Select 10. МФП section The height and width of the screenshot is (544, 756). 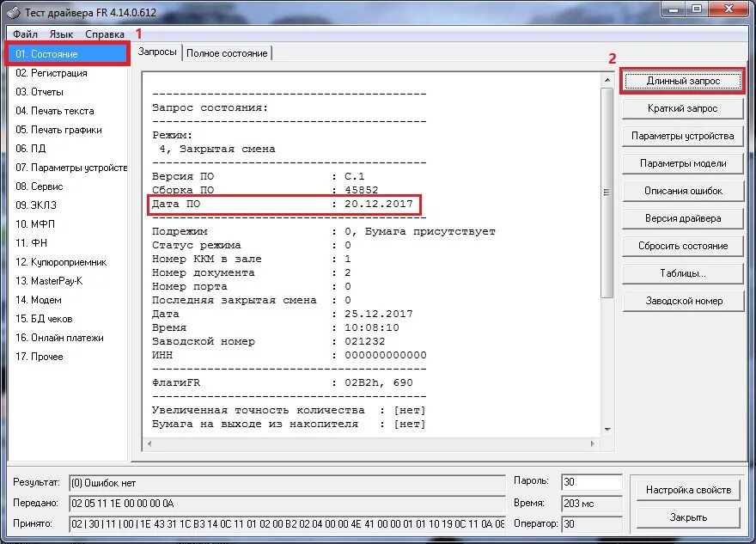(35, 224)
